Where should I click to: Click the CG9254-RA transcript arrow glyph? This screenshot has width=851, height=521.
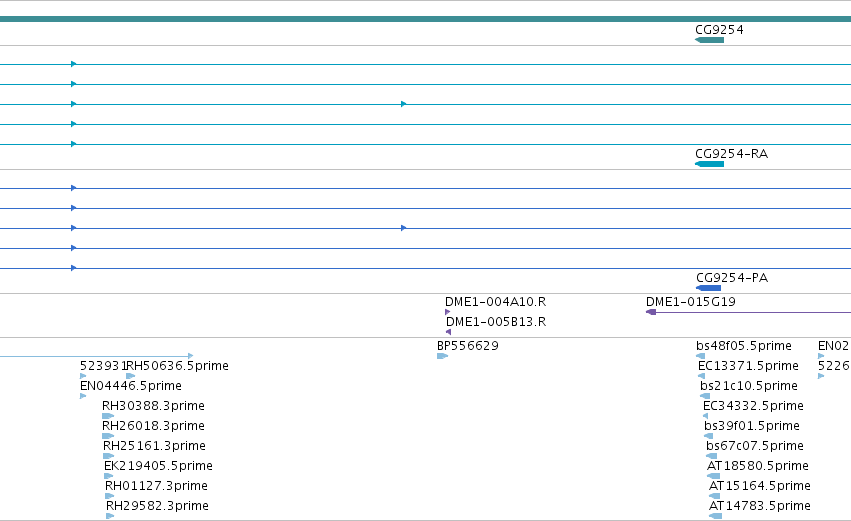point(709,164)
